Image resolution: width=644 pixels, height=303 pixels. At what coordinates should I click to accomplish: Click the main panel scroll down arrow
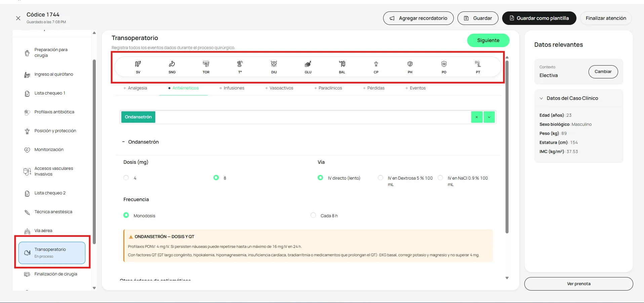click(507, 278)
